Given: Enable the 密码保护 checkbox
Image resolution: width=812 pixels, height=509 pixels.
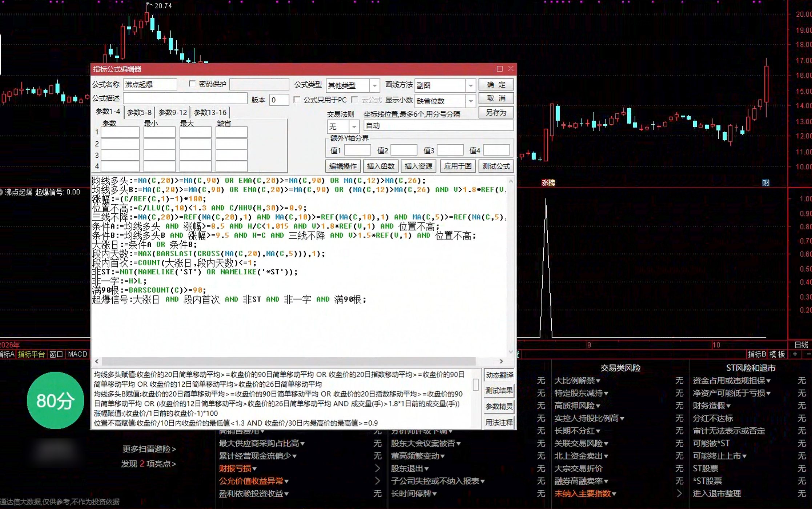Looking at the screenshot, I should [192, 84].
